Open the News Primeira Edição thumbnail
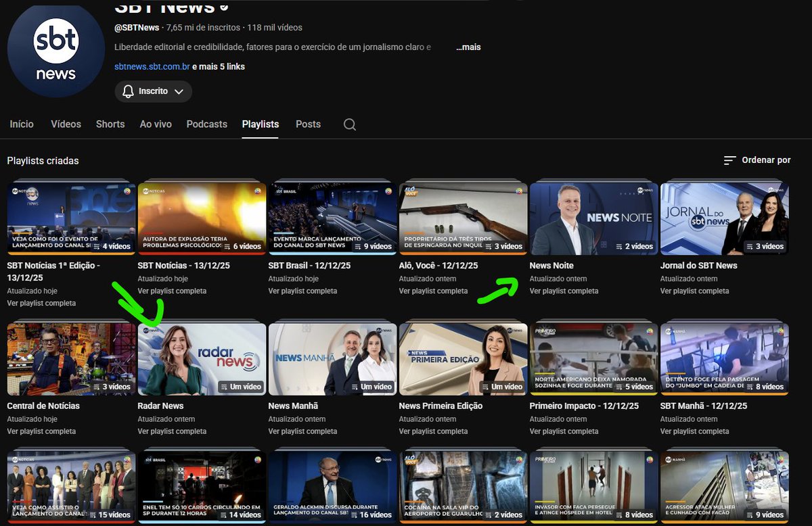 coord(463,359)
